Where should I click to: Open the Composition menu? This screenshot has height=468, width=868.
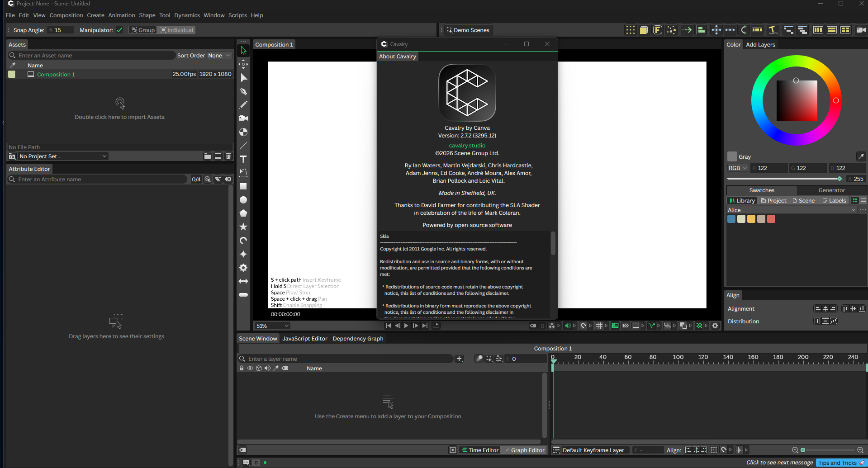tap(66, 15)
